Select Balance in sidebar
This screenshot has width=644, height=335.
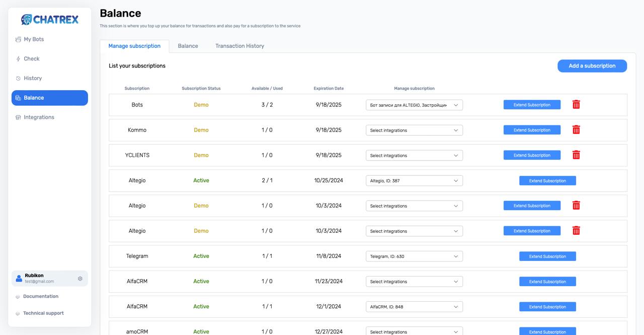pyautogui.click(x=50, y=98)
